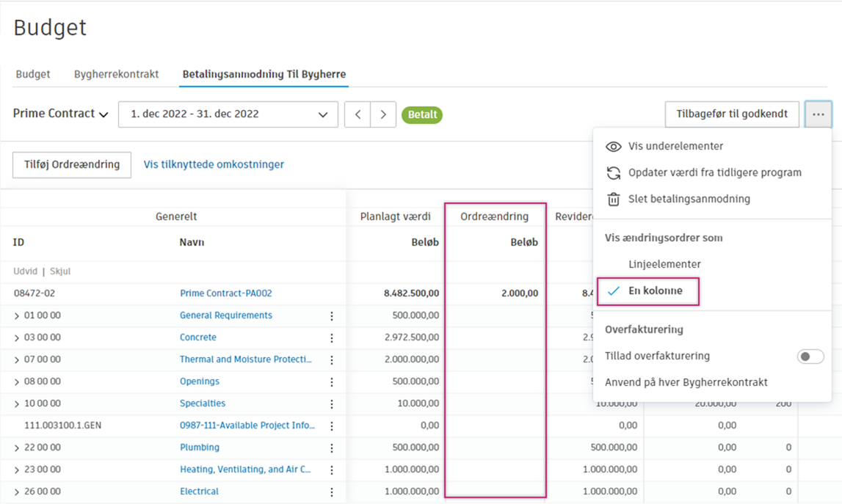Switch to the Bygherrekontrakt tab
The image size is (842, 504).
click(116, 74)
